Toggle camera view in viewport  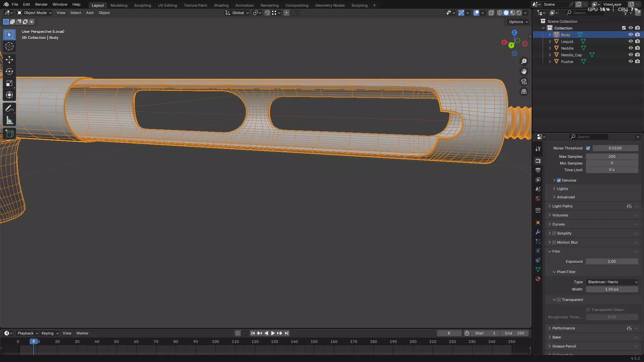(x=524, y=81)
